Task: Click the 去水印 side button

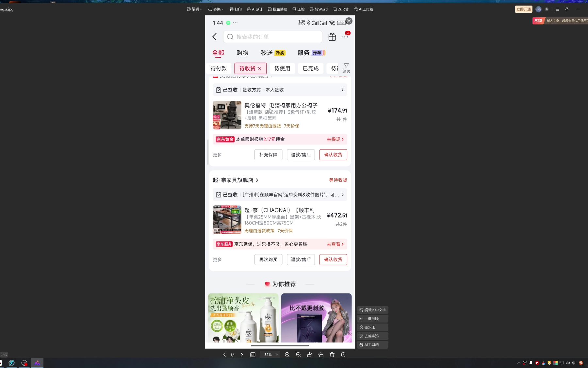Action: [372, 327]
